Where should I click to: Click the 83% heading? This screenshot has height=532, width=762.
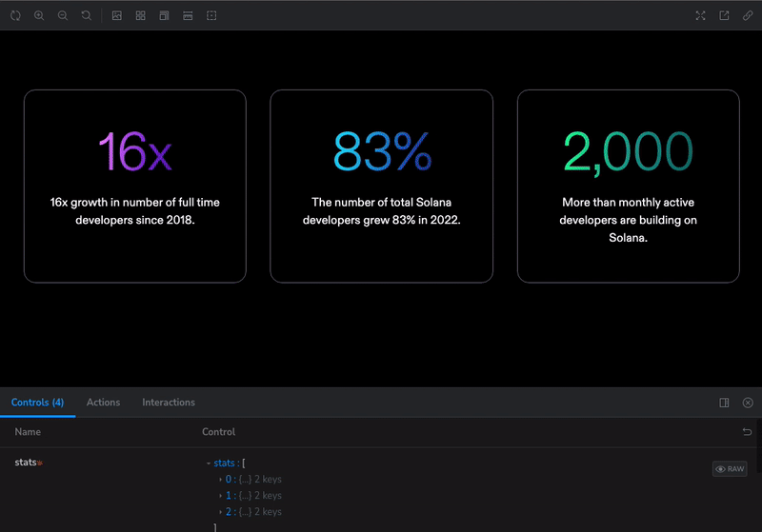pos(382,152)
